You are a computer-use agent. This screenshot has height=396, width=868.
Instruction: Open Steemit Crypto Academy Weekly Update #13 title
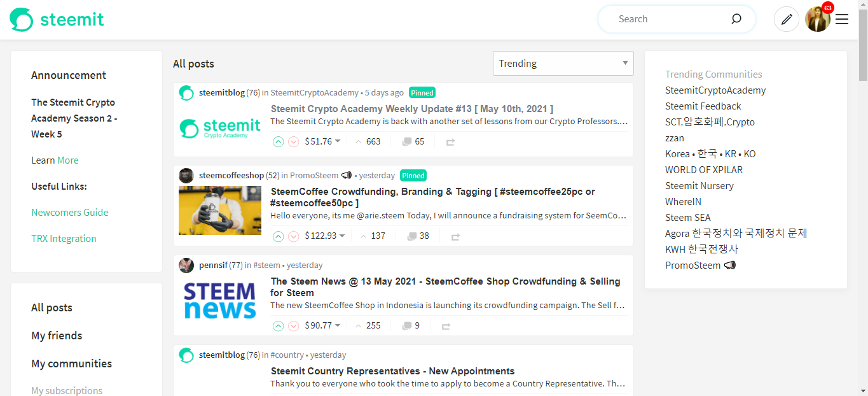412,109
